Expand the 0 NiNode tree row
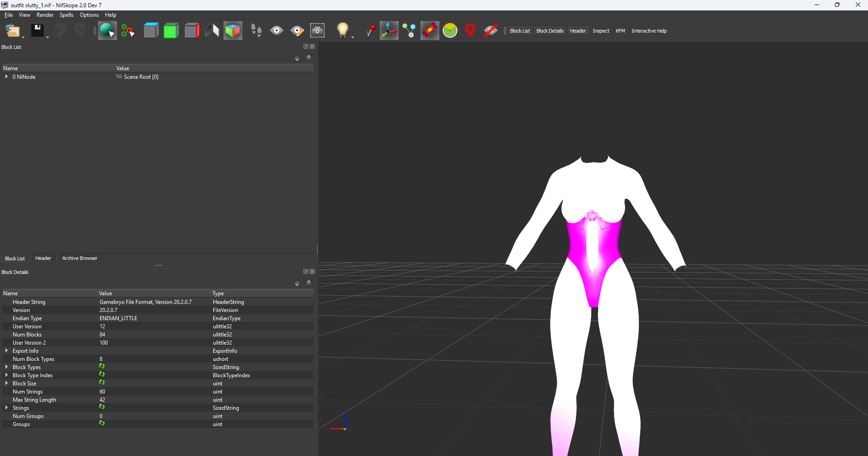Image resolution: width=868 pixels, height=456 pixels. point(6,77)
